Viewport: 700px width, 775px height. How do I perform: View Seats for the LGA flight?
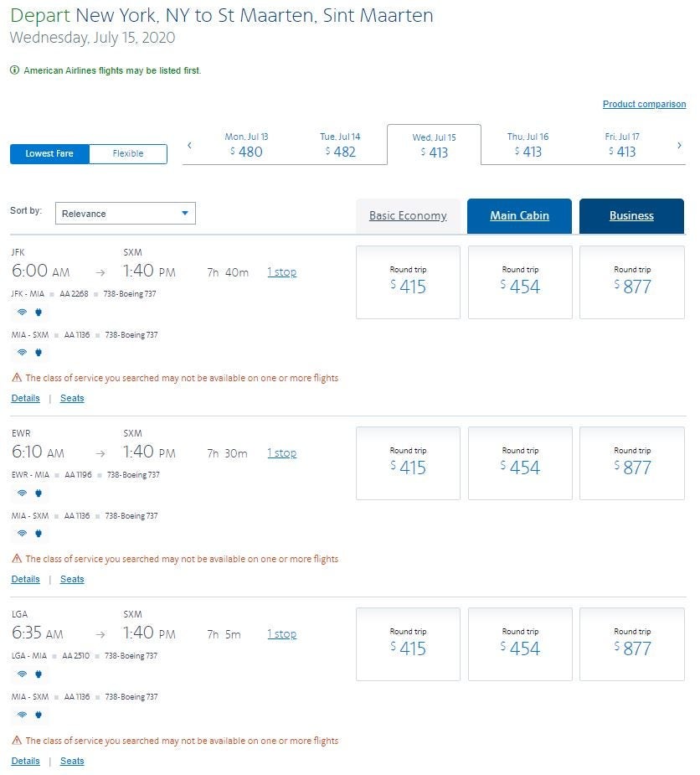click(72, 761)
